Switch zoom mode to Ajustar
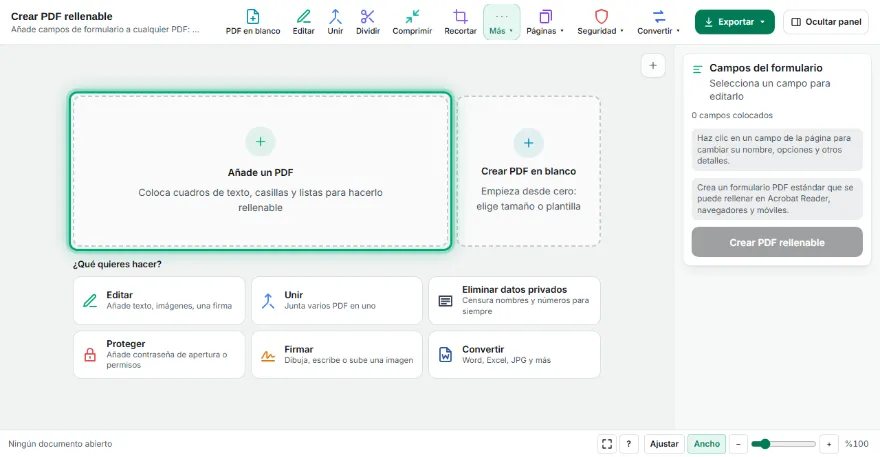 (x=664, y=444)
